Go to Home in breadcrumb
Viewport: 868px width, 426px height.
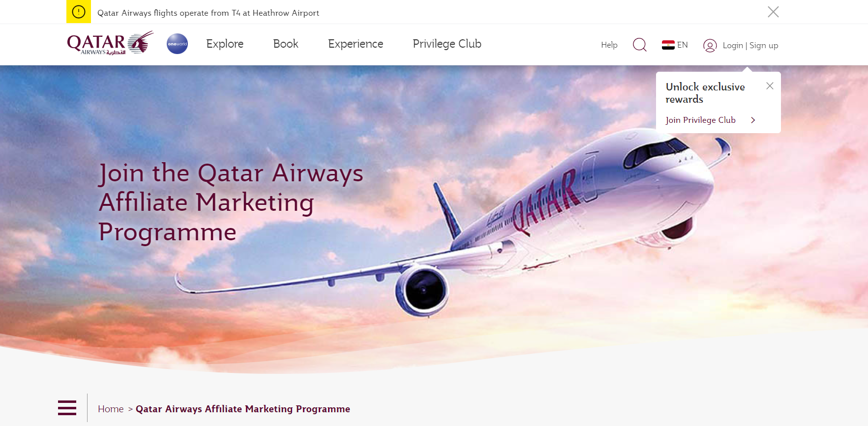coord(111,409)
